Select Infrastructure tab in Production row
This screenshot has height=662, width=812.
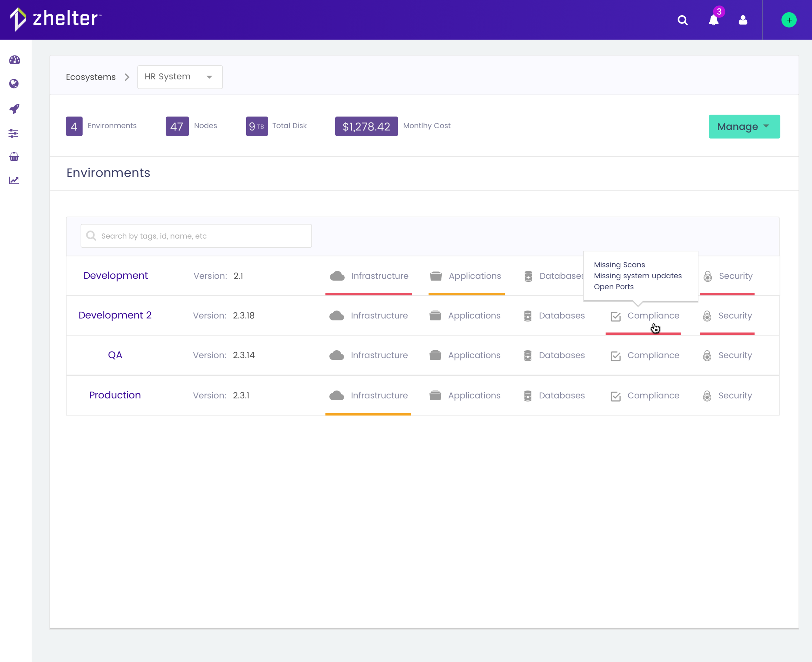[x=368, y=395]
